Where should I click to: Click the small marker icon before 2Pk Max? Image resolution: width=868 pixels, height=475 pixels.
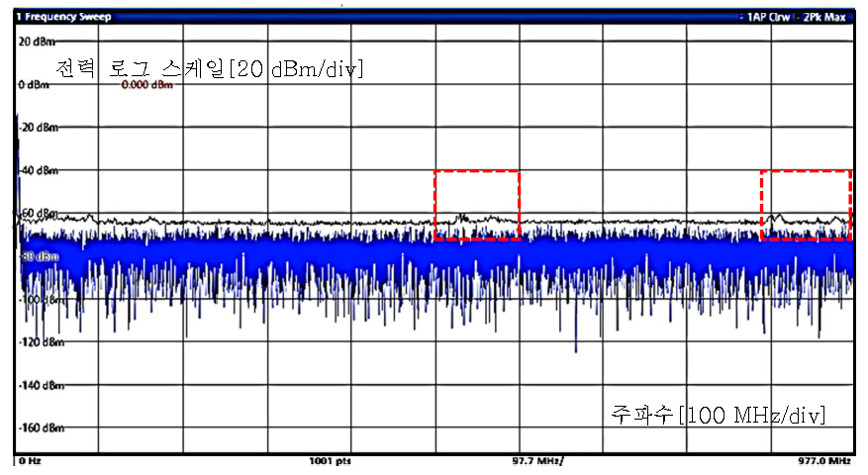[800, 18]
